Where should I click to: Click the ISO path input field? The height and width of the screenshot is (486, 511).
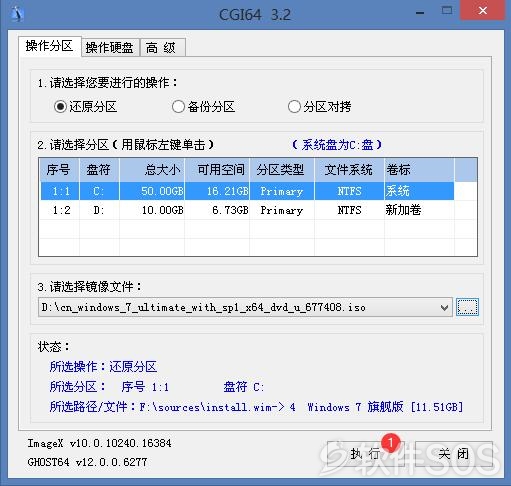point(238,307)
